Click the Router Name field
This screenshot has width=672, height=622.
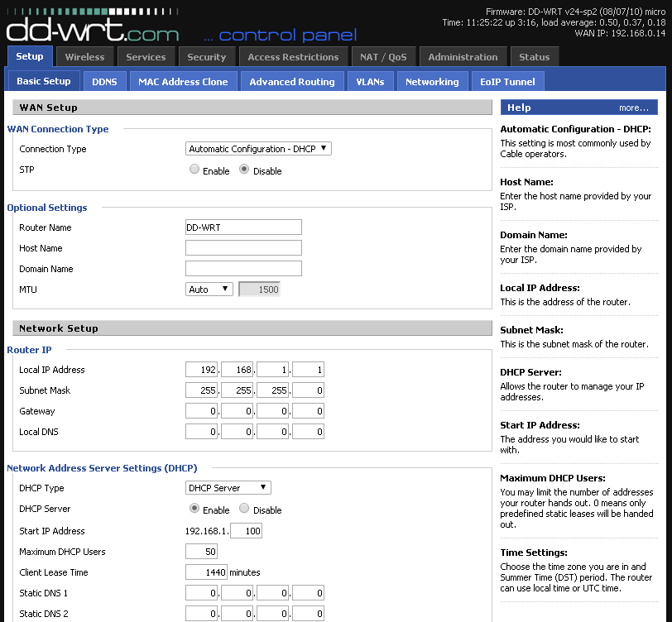point(243,227)
